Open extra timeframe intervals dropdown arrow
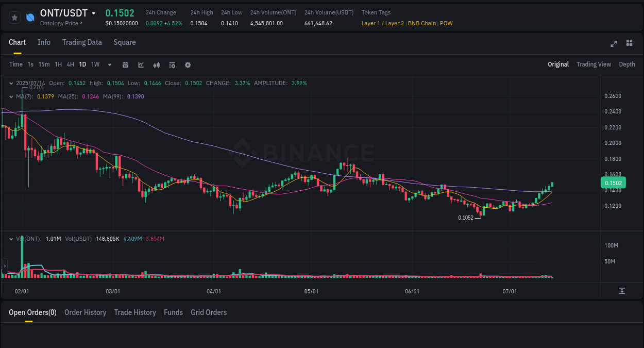Screen dimensions: 644x348 (x=109, y=64)
